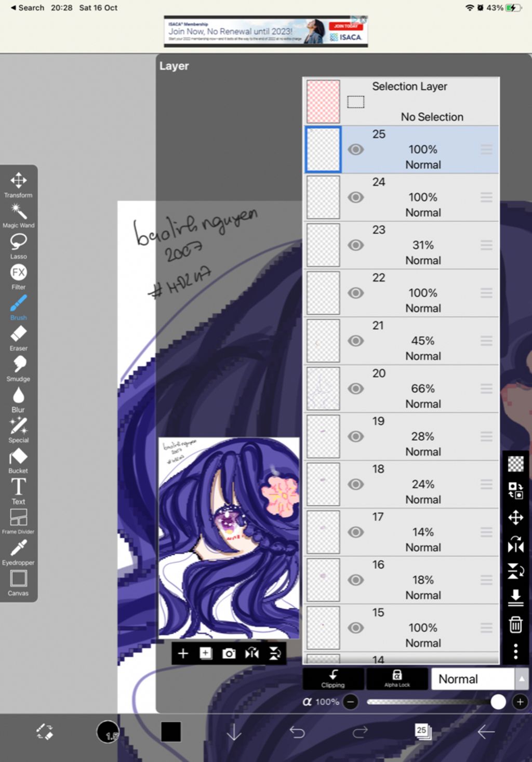532x762 pixels.
Task: Open the Canvas tool
Action: pyautogui.click(x=18, y=583)
